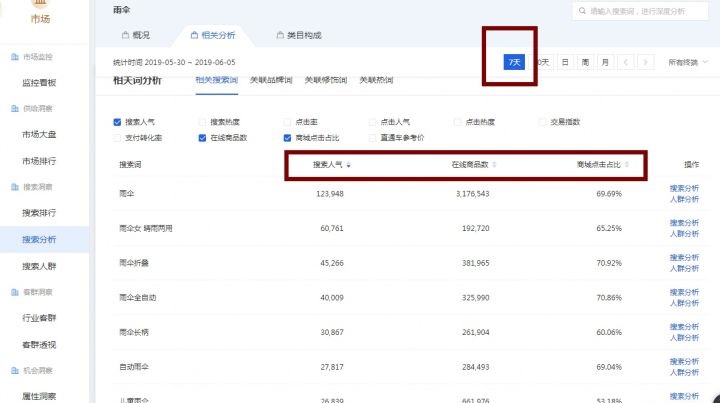Go to previous period with left arrow
This screenshot has width=724, height=403.
point(626,62)
